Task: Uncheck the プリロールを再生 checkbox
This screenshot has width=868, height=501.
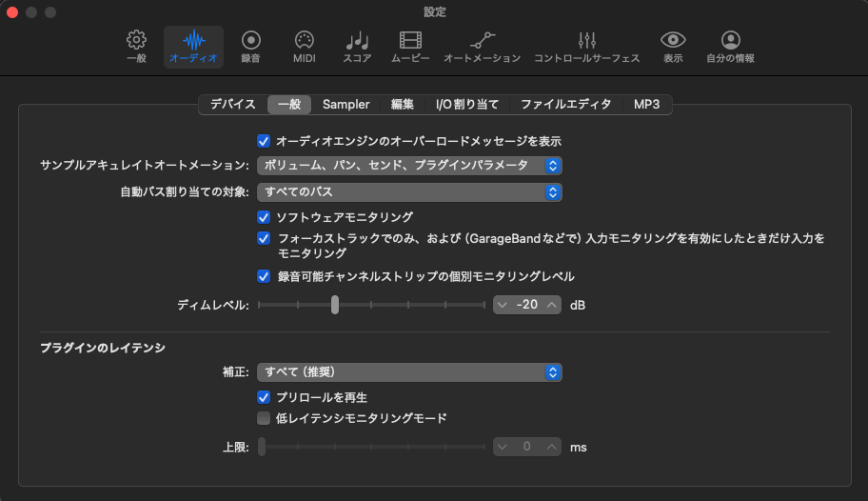Action: click(265, 396)
